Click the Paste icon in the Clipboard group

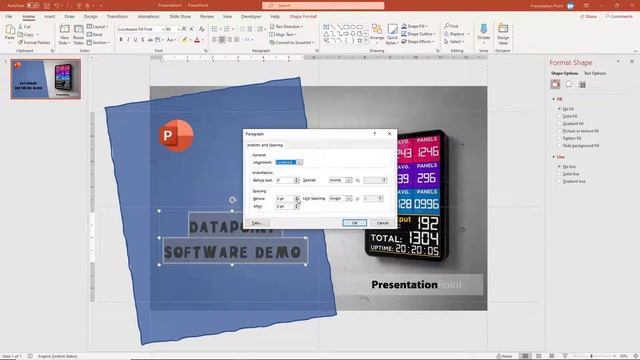tap(10, 29)
